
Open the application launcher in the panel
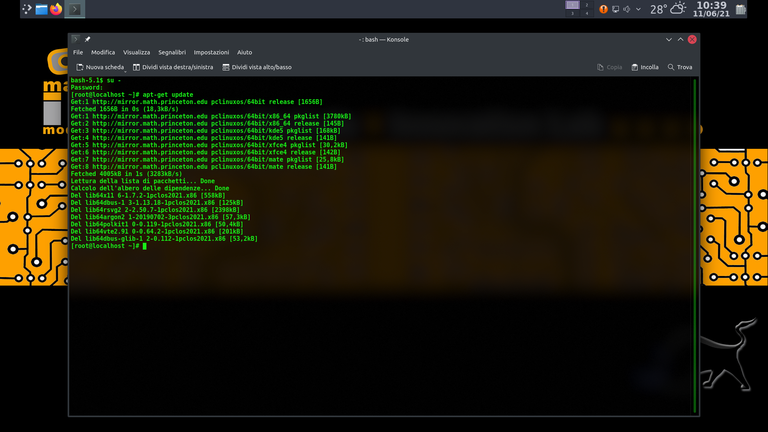pyautogui.click(x=24, y=9)
